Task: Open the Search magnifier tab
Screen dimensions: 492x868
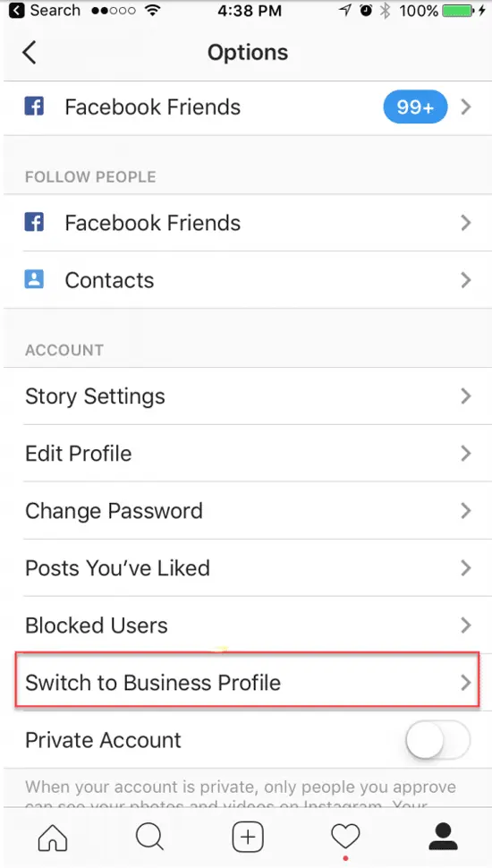Action: (x=150, y=837)
